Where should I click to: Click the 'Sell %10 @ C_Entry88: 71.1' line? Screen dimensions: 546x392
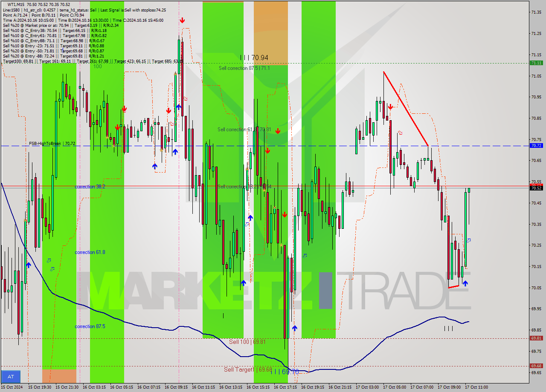coord(54,40)
